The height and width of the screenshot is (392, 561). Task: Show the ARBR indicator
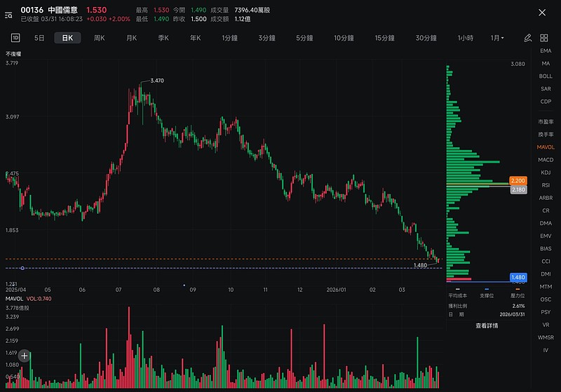pyautogui.click(x=546, y=198)
